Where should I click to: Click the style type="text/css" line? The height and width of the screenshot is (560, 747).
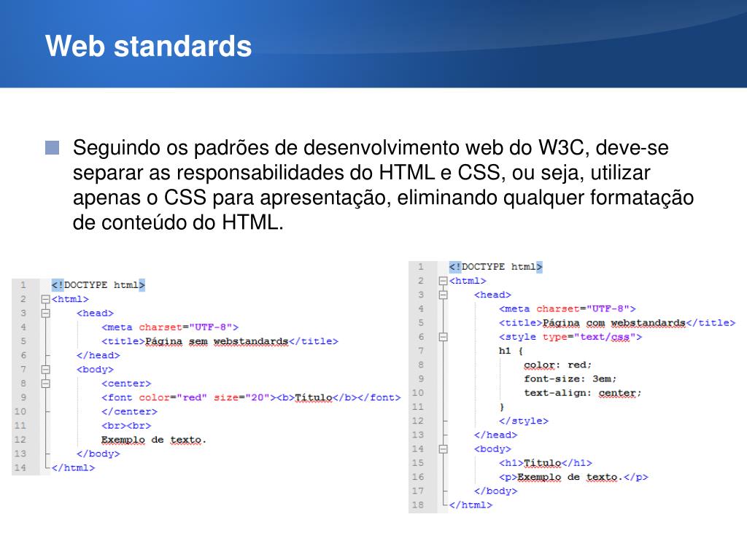(x=570, y=337)
